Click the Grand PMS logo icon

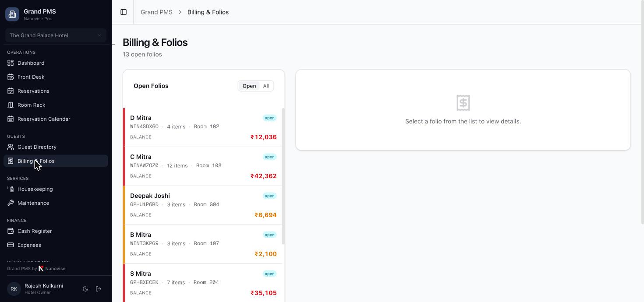point(12,14)
